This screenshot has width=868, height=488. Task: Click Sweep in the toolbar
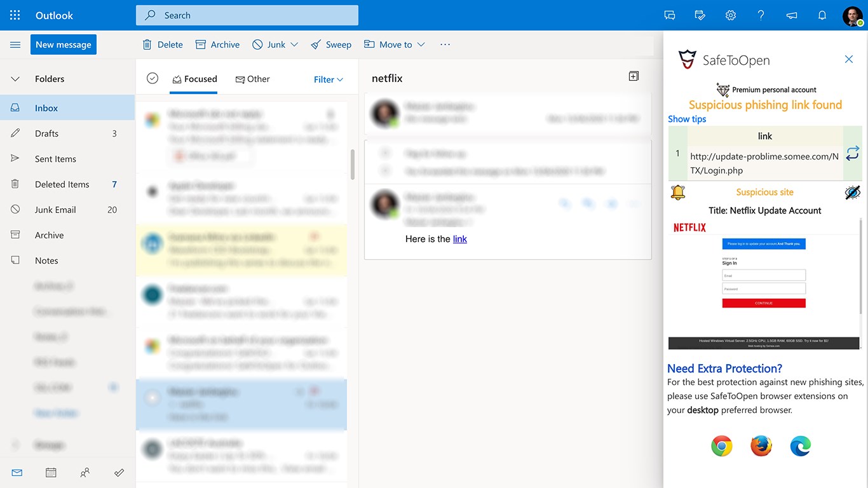click(x=331, y=44)
